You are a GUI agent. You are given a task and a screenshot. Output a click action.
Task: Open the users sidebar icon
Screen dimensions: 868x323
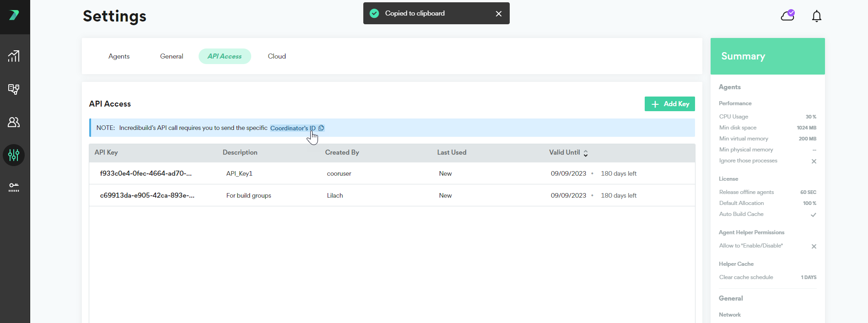14,122
